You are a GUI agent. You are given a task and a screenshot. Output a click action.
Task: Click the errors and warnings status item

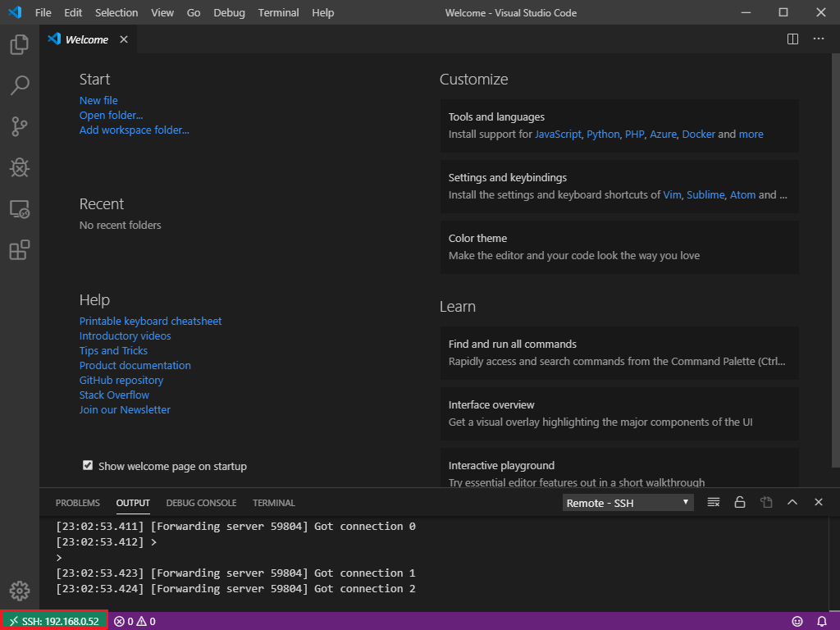point(135,621)
